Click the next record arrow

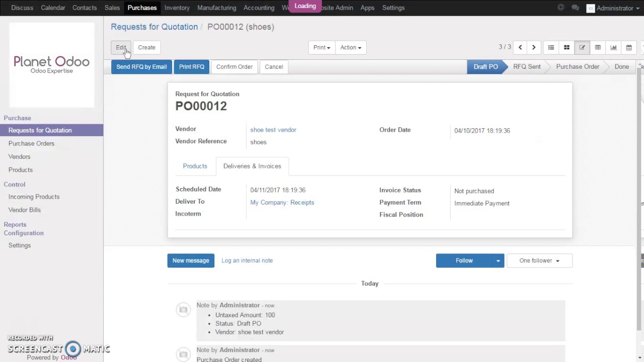click(x=534, y=47)
